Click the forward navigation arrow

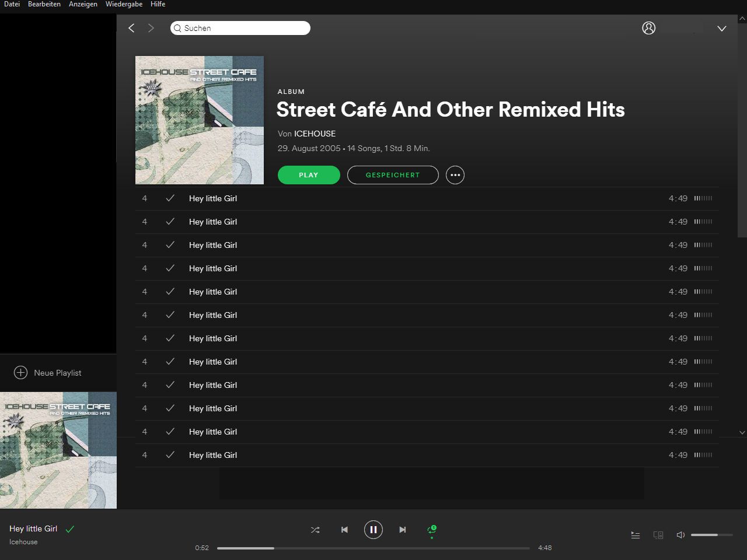pyautogui.click(x=151, y=28)
